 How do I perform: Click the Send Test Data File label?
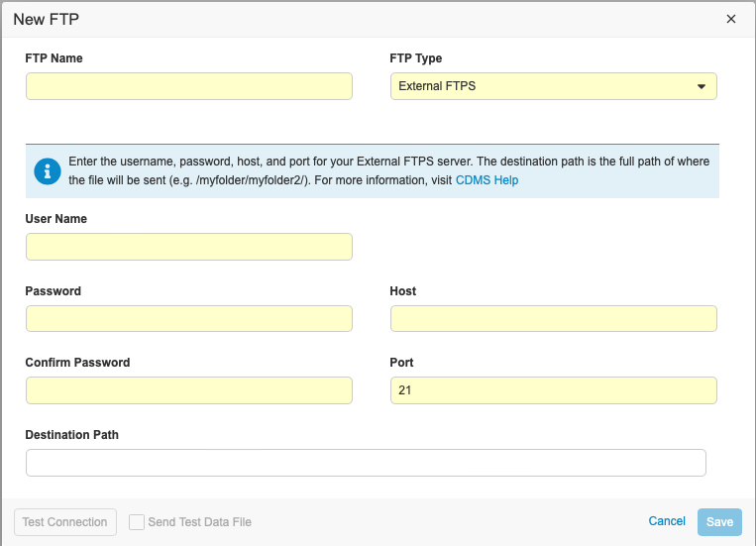click(x=199, y=522)
